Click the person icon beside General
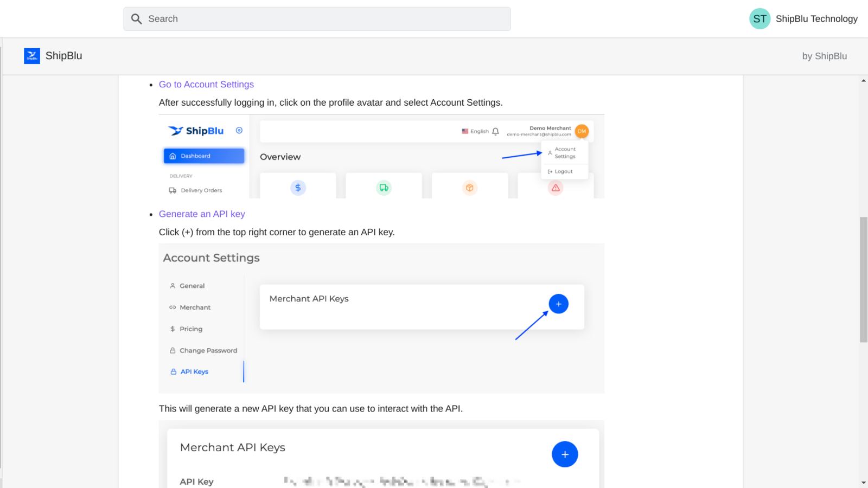868x488 pixels. pyautogui.click(x=173, y=286)
